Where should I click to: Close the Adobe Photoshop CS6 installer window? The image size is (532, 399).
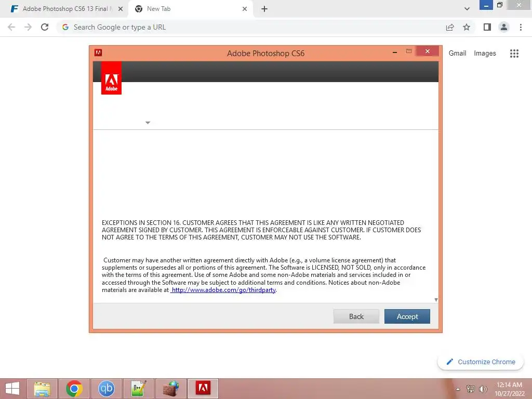pos(427,51)
